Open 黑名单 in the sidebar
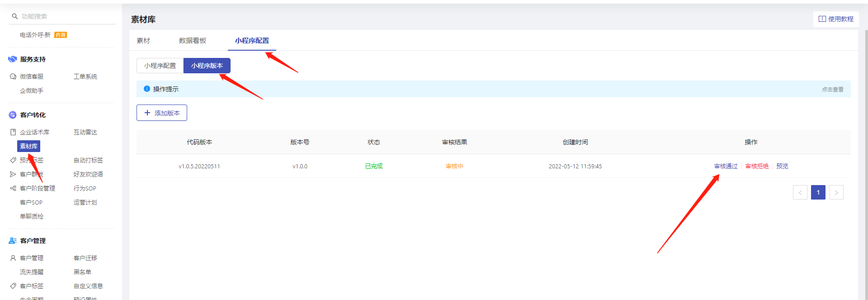This screenshot has height=300, width=868. click(82, 272)
